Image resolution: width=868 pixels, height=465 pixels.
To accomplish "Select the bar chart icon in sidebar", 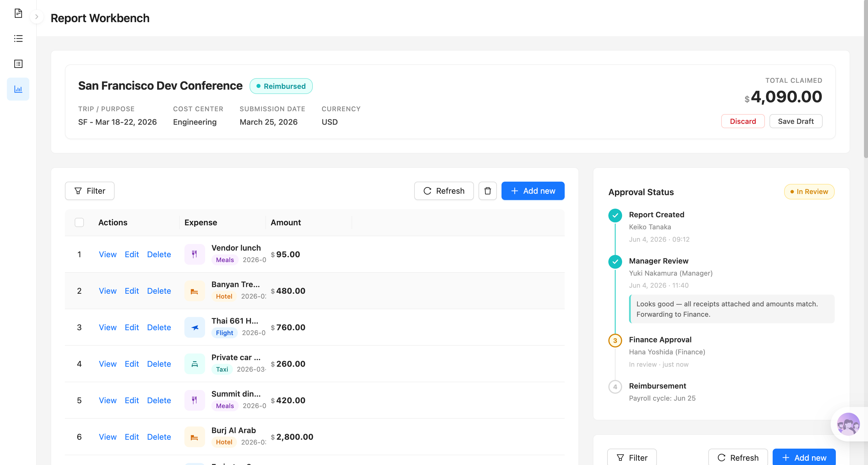I will [18, 89].
